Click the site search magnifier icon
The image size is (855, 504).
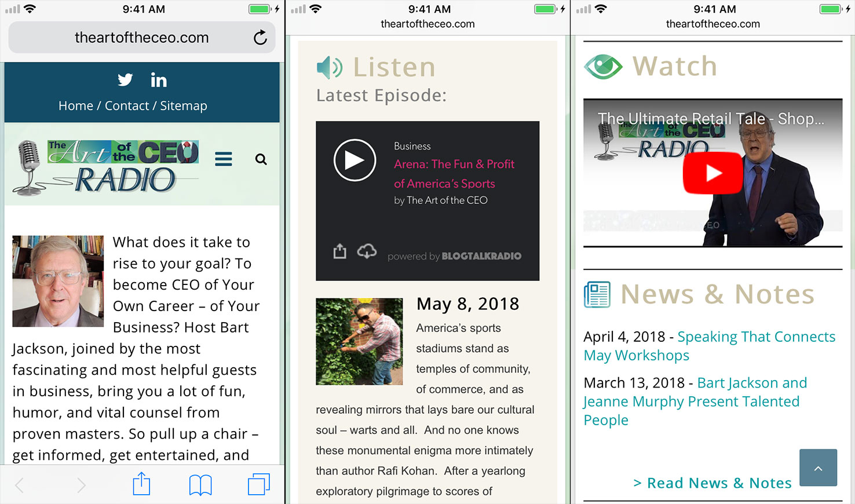tap(261, 159)
